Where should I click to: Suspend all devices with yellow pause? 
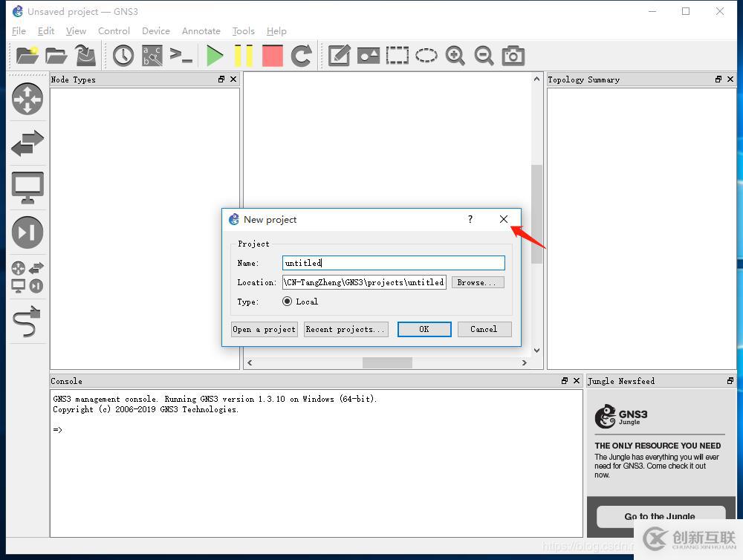[x=244, y=56]
